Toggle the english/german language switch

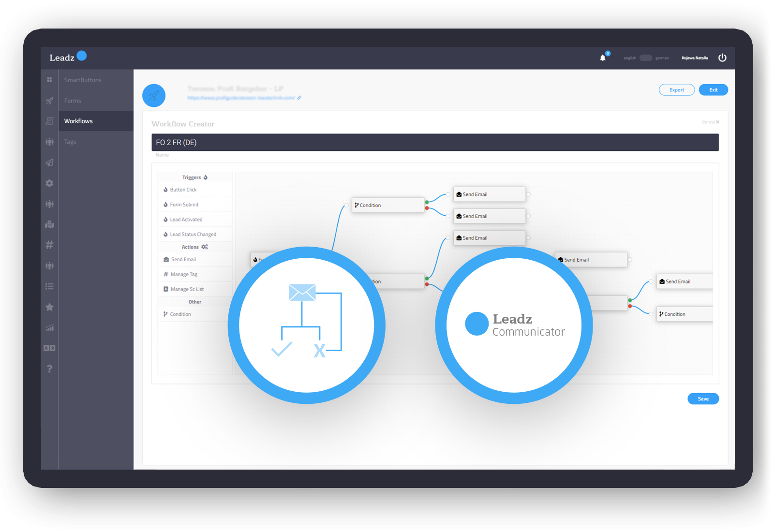point(646,58)
